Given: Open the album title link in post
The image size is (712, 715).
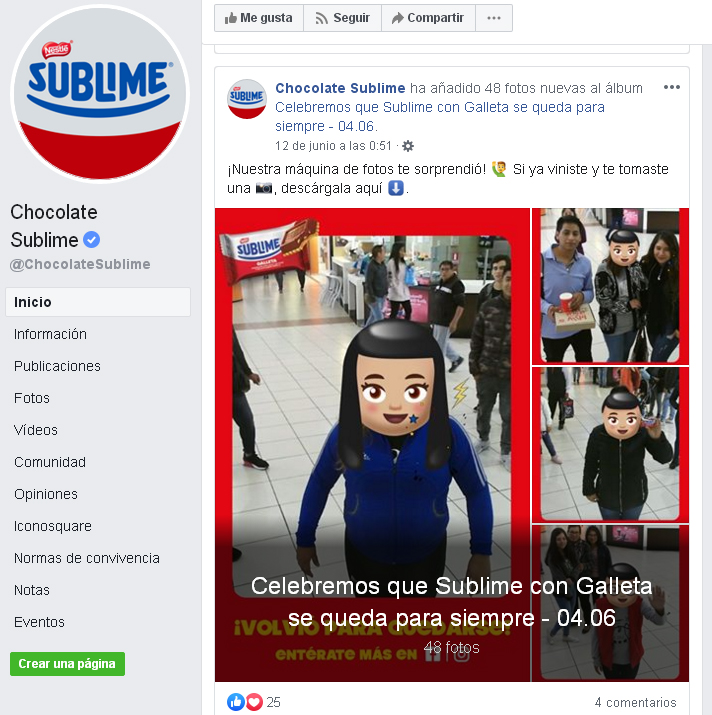Looking at the screenshot, I should click(x=440, y=116).
